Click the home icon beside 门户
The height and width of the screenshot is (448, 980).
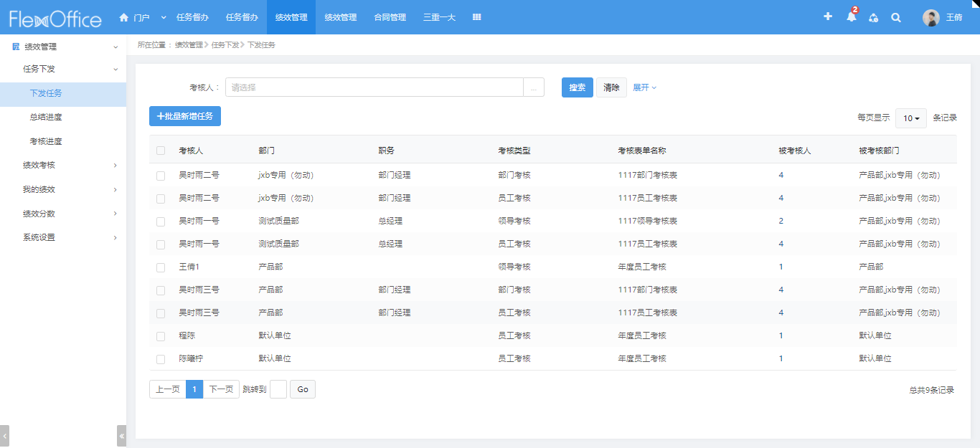124,17
